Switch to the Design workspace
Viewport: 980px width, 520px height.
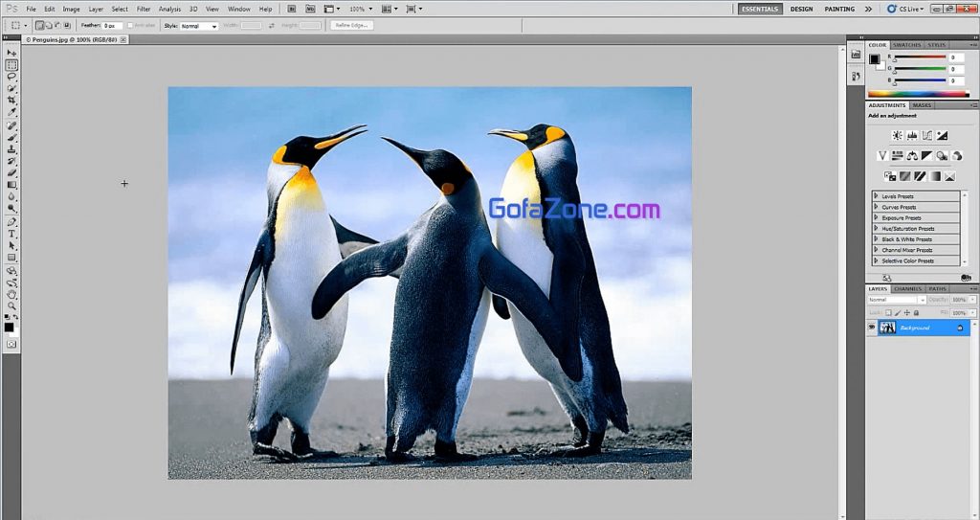(801, 10)
